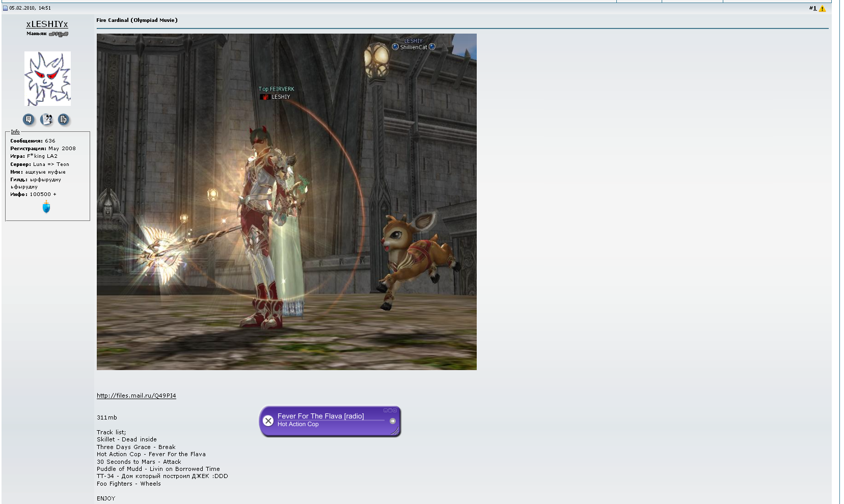
Task: Click the post date document icon
Action: tap(6, 8)
